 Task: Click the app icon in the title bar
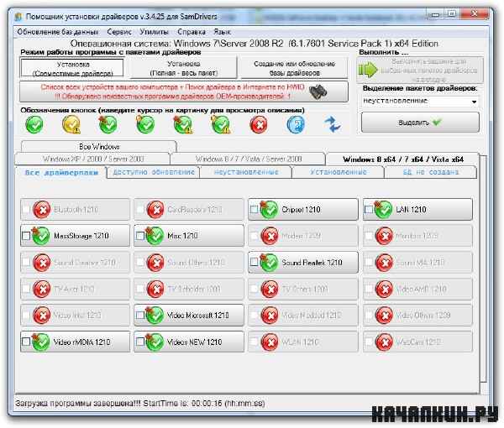click(x=18, y=17)
